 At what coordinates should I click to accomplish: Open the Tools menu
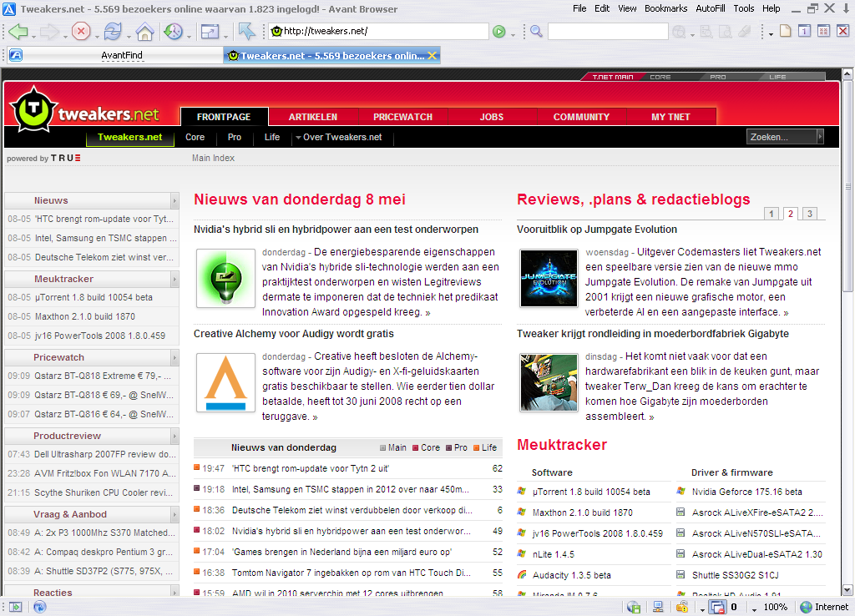pyautogui.click(x=744, y=8)
